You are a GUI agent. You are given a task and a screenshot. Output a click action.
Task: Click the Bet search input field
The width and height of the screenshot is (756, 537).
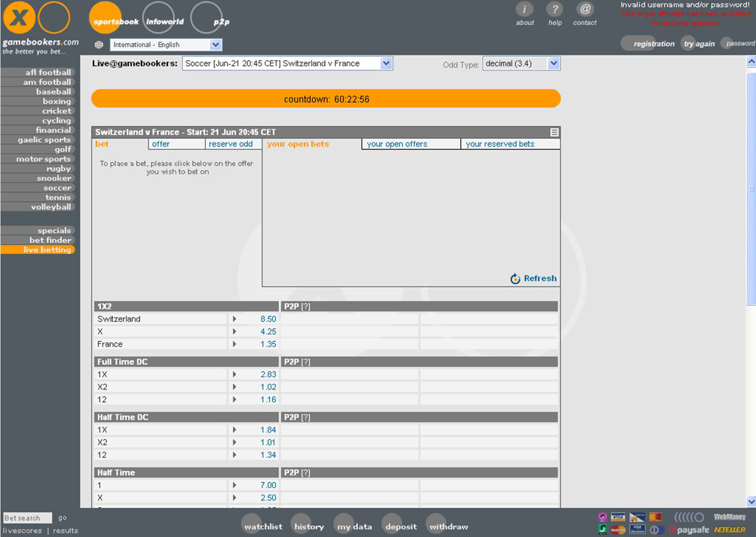point(27,518)
